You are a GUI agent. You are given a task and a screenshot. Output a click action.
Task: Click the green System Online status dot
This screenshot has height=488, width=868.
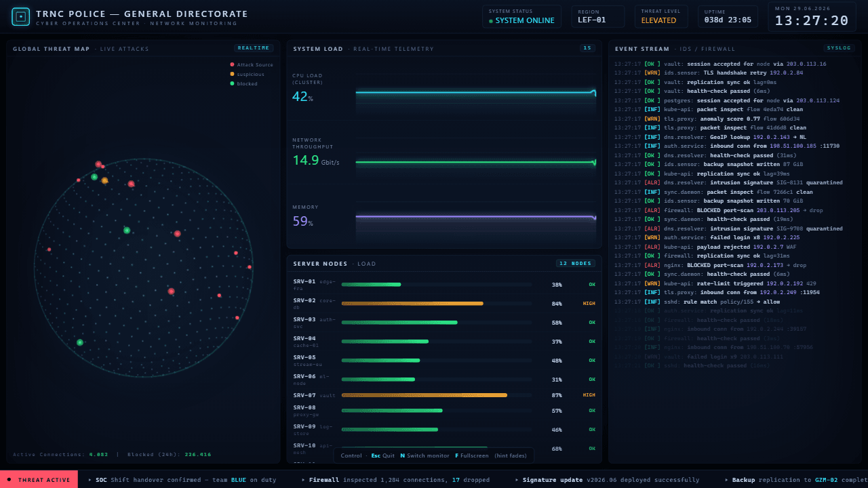click(x=491, y=21)
